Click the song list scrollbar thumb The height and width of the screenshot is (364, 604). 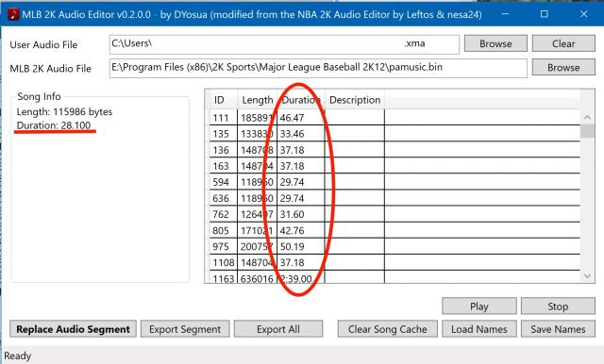[587, 131]
